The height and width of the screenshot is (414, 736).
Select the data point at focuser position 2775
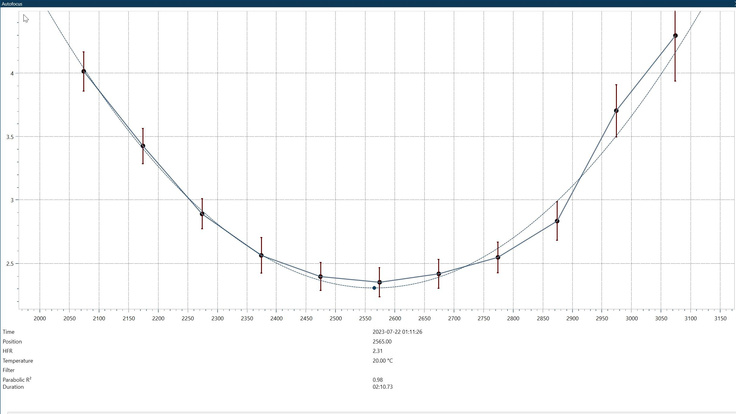(x=498, y=258)
